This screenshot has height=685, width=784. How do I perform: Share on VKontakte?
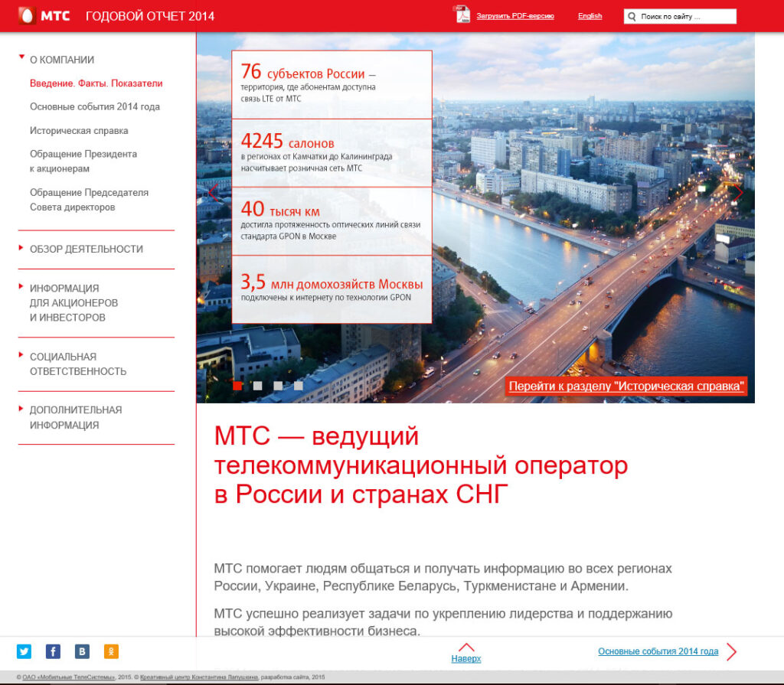(x=82, y=651)
